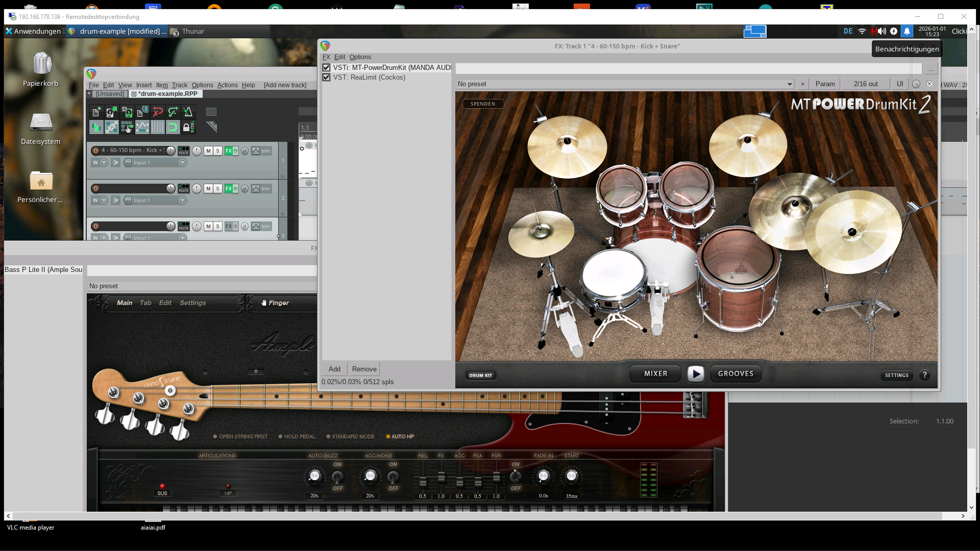The width and height of the screenshot is (980, 551).
Task: Click the play button in MT PowerDrumKit
Action: [x=695, y=374]
